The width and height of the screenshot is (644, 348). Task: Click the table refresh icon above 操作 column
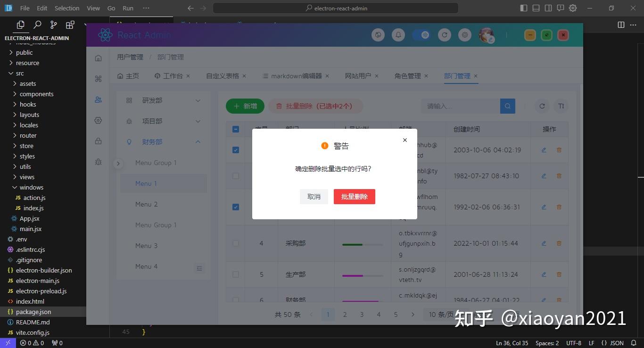pos(542,106)
